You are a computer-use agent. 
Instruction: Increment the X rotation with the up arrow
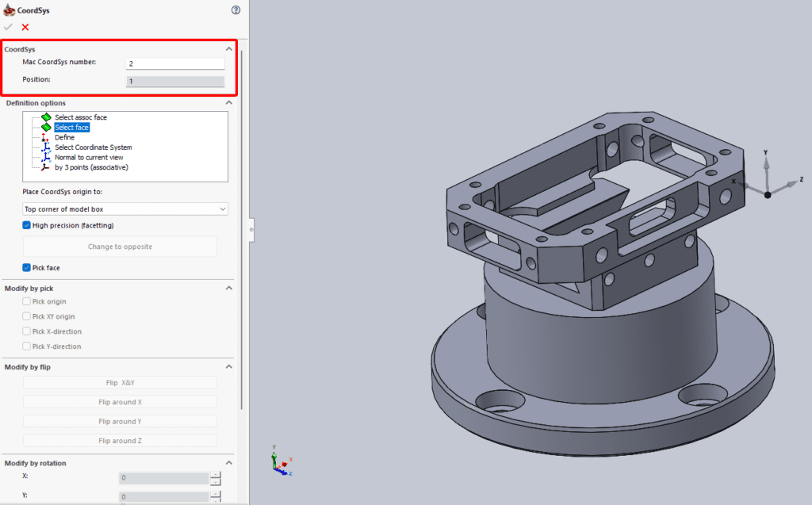click(x=216, y=474)
